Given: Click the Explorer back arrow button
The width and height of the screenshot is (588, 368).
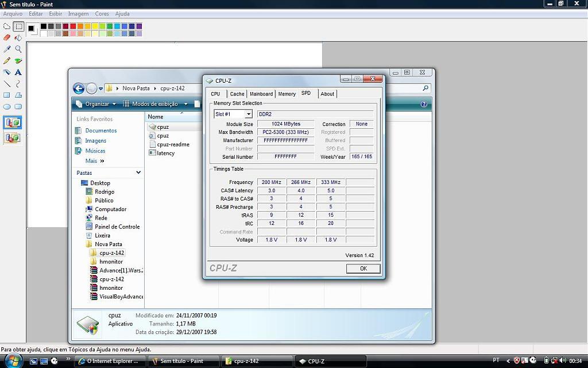Looking at the screenshot, I should tap(79, 89).
